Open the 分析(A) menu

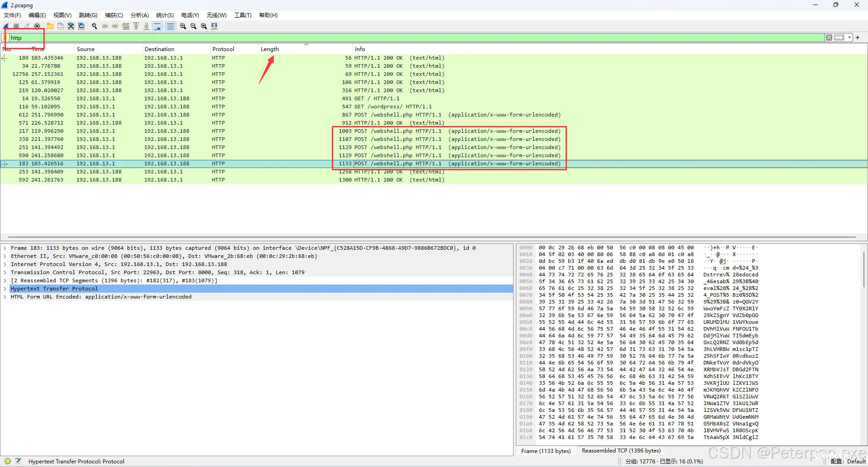click(140, 15)
